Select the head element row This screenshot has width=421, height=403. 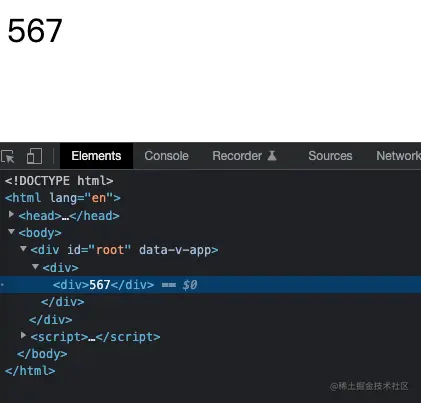click(69, 216)
